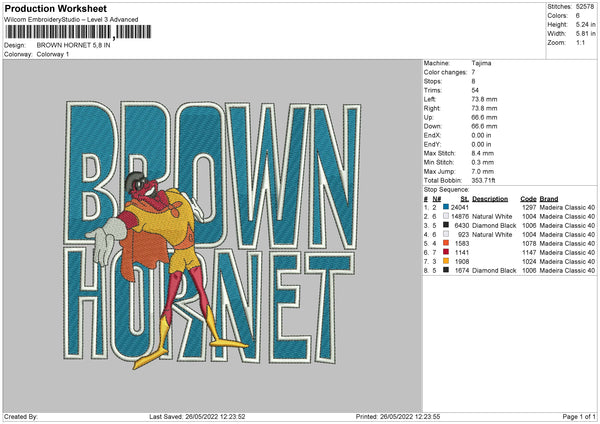Click thread code 1078 in stop 5
The image size is (600, 424).
pyautogui.click(x=530, y=243)
